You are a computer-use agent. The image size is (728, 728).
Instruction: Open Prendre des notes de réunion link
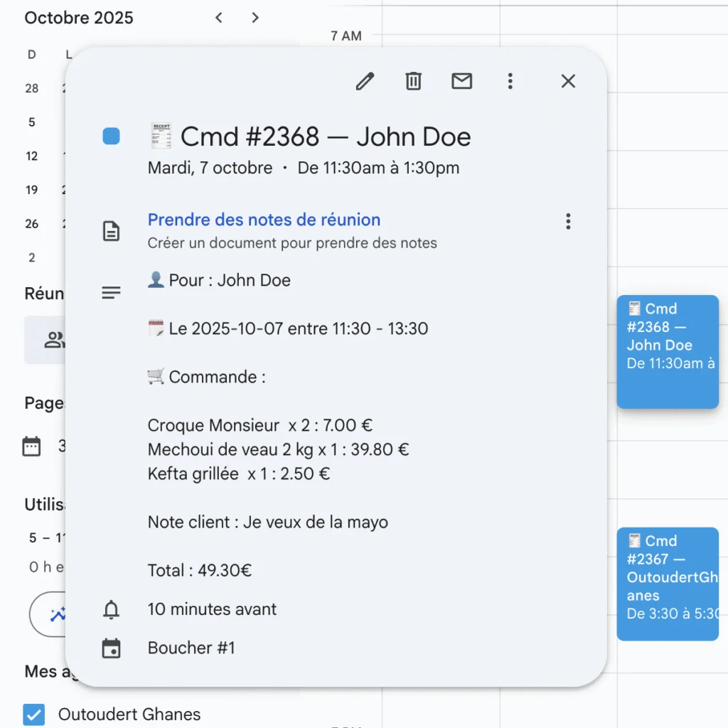click(x=264, y=220)
